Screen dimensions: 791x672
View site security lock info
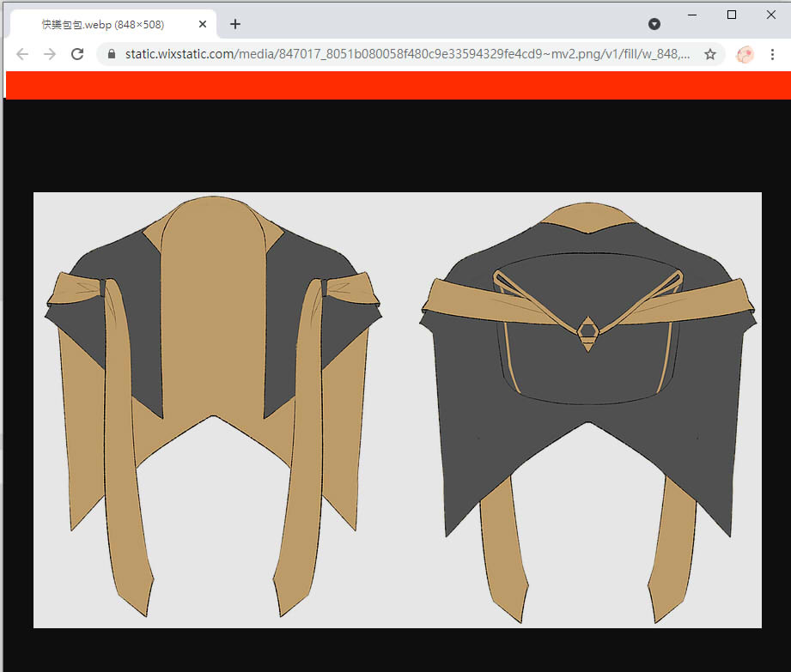pyautogui.click(x=112, y=54)
